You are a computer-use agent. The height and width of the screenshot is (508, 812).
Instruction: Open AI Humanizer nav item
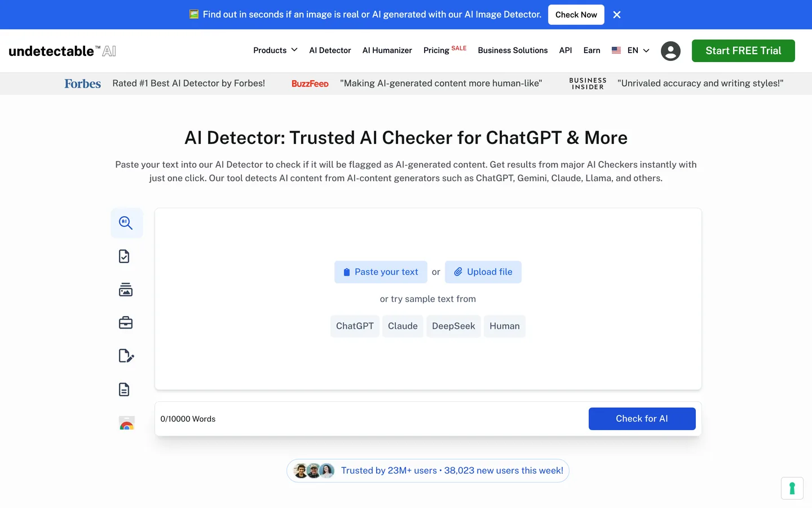[x=387, y=50]
